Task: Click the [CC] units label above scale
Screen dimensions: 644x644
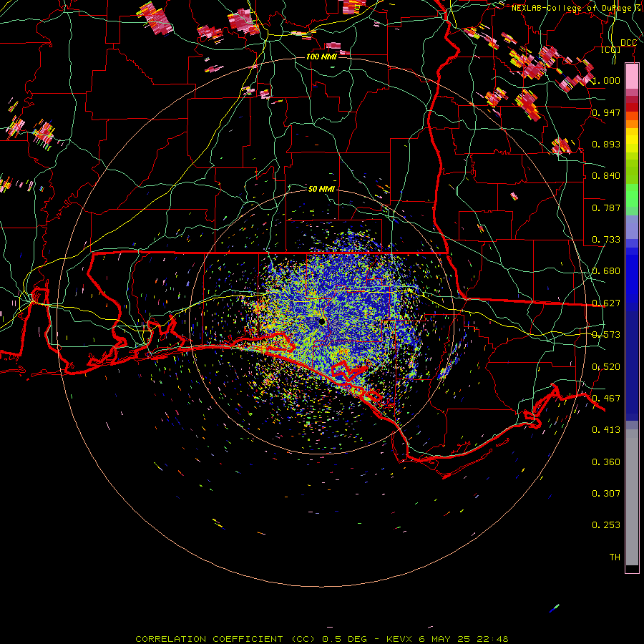Action: 611,50
